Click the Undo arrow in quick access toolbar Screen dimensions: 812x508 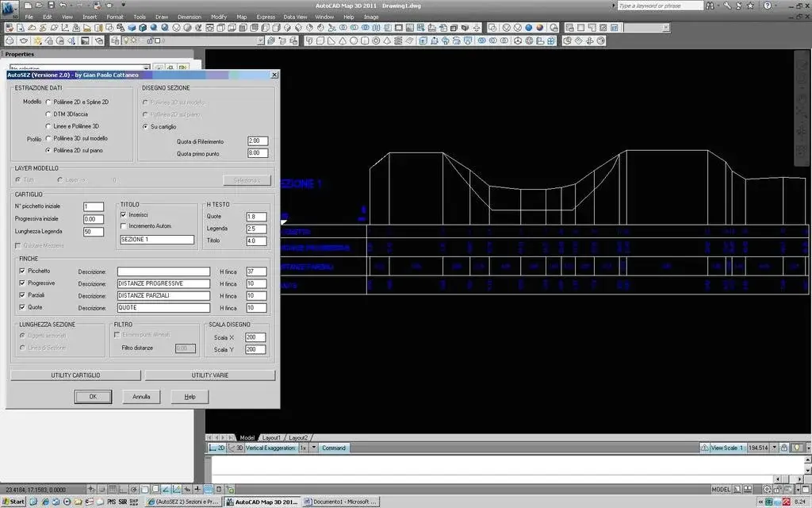(63, 6)
